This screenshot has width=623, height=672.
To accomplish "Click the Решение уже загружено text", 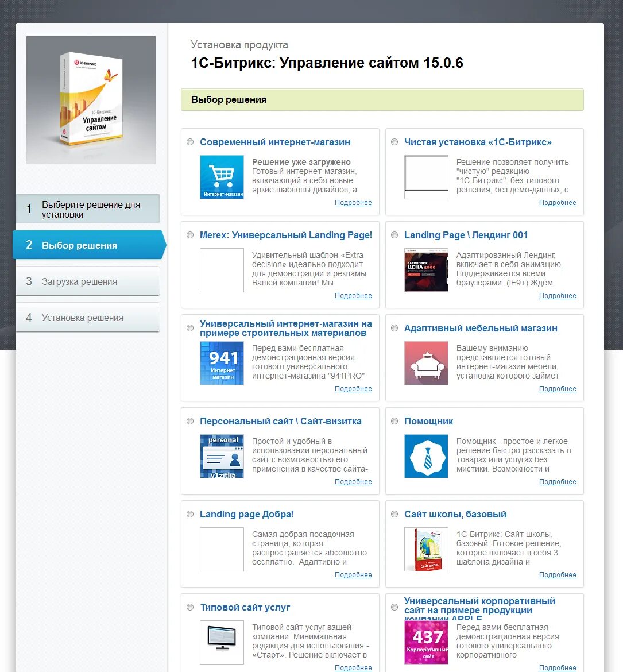I will (x=301, y=162).
